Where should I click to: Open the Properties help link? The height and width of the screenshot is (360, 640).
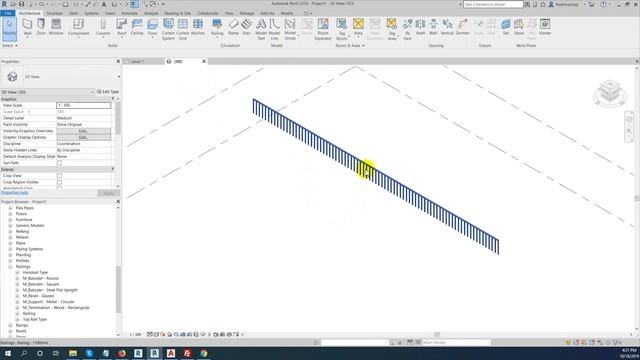pyautogui.click(x=15, y=193)
